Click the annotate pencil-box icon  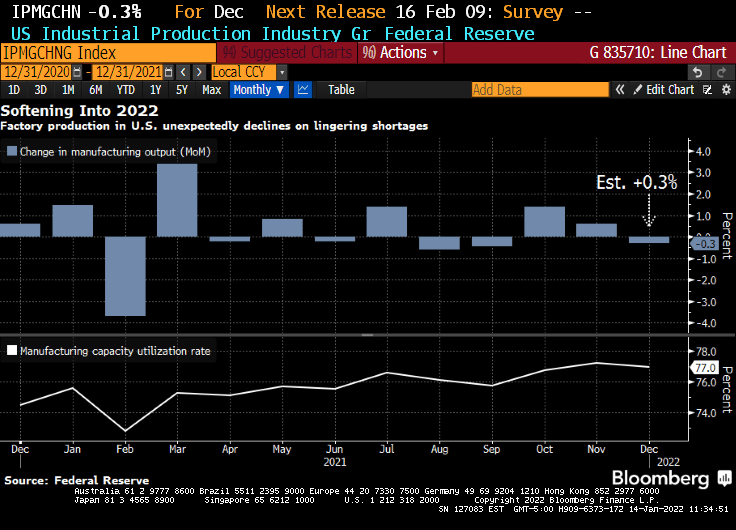707,90
